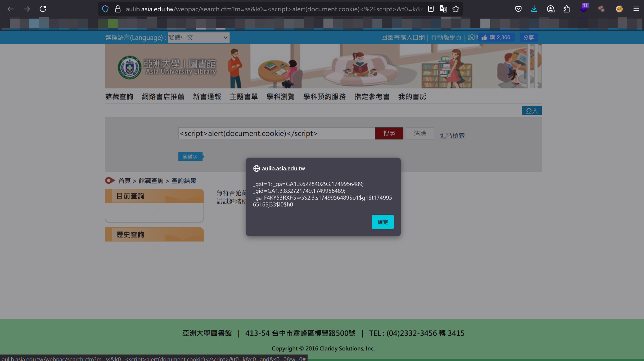Open the 指定參考書 menu
The height and width of the screenshot is (361, 644).
(372, 97)
